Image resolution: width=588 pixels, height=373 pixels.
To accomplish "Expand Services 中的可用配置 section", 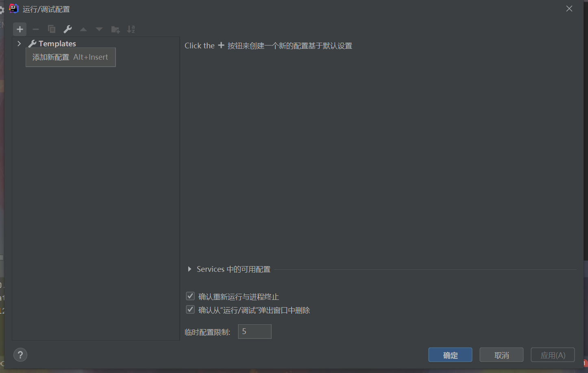I will 189,269.
